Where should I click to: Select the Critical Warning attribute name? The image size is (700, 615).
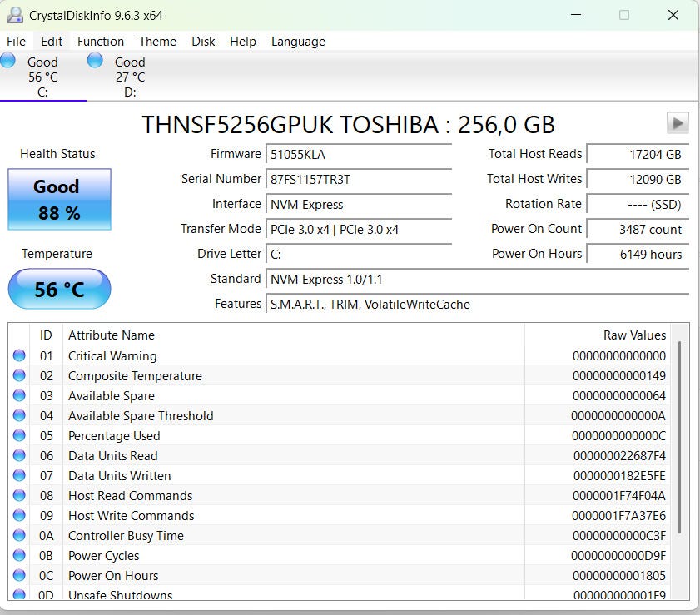point(112,355)
